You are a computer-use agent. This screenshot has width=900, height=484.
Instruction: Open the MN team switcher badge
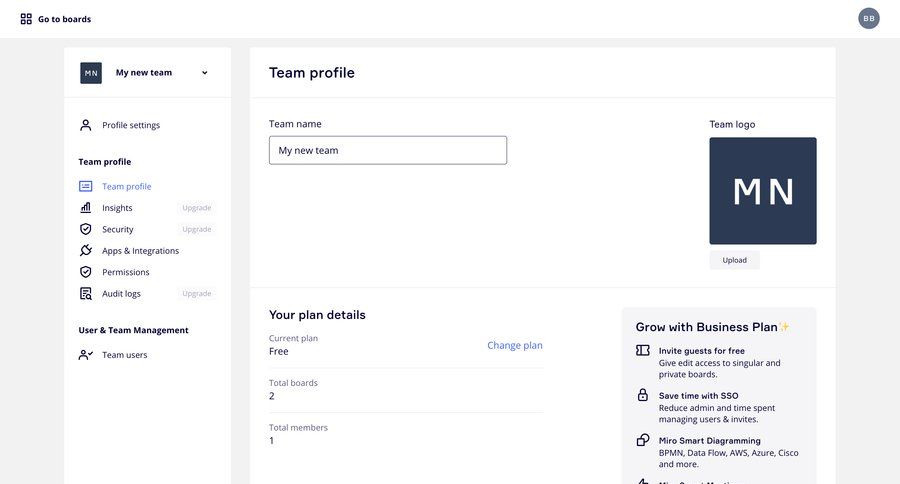91,73
